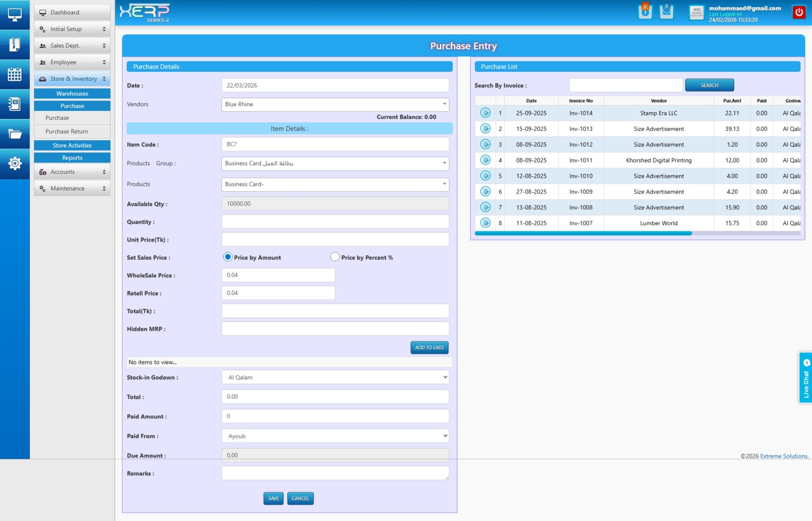Image resolution: width=812 pixels, height=521 pixels.
Task: Open the notification alert icon in header
Action: 645,12
